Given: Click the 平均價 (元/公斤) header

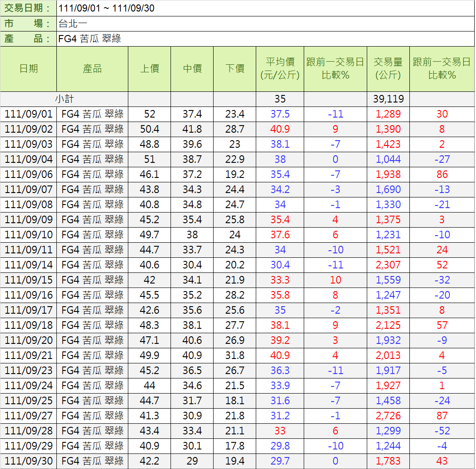Looking at the screenshot, I should point(280,69).
